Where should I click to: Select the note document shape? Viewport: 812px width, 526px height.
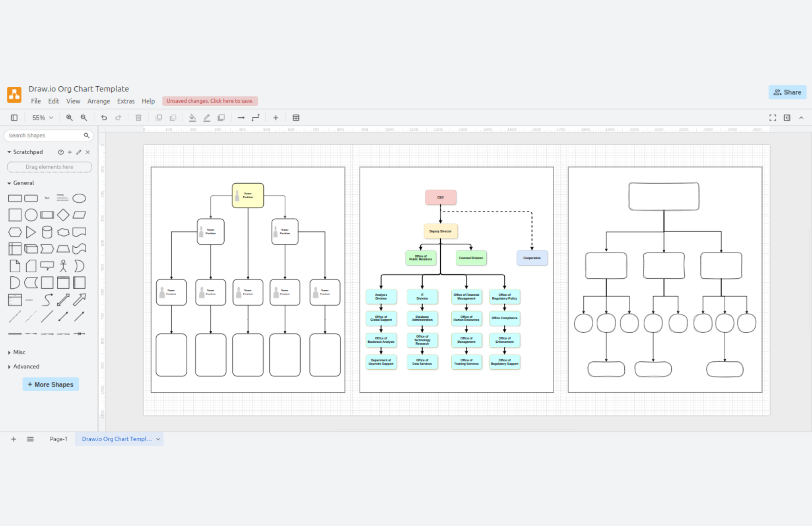15,266
